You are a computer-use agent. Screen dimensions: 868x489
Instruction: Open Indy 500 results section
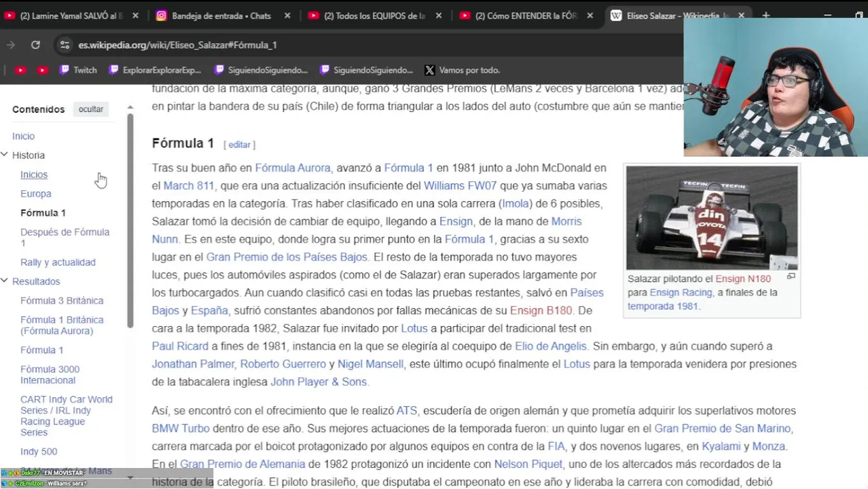39,452
